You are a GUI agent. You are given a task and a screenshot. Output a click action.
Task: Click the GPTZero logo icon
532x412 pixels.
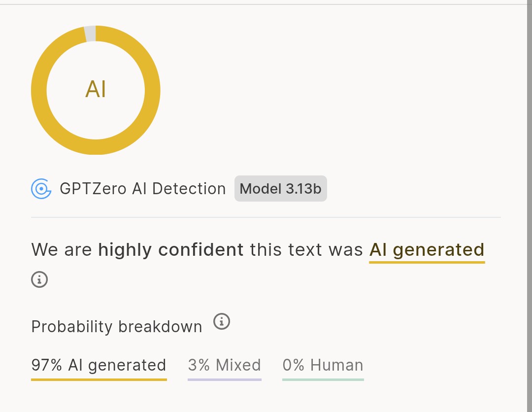click(x=41, y=189)
